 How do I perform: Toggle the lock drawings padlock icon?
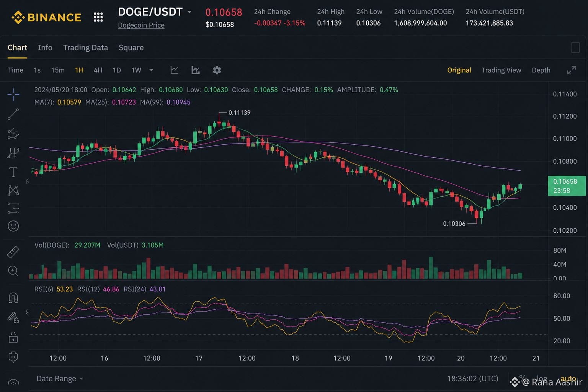13,337
